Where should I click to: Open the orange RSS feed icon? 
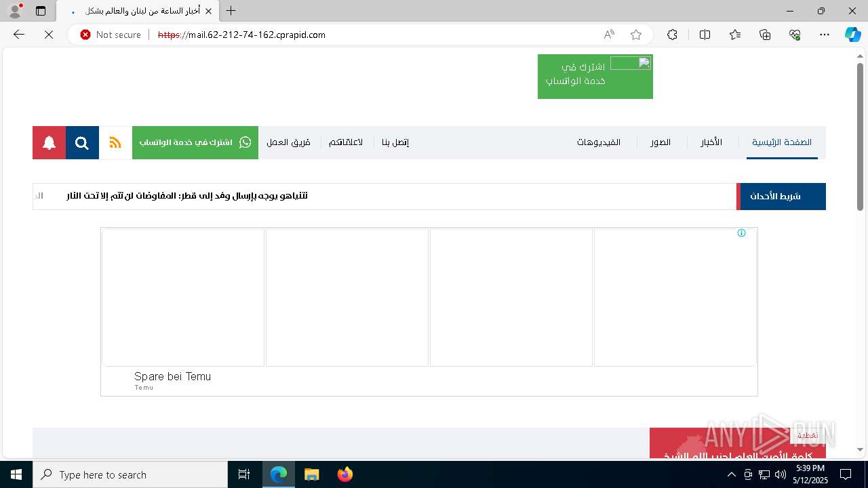point(115,142)
